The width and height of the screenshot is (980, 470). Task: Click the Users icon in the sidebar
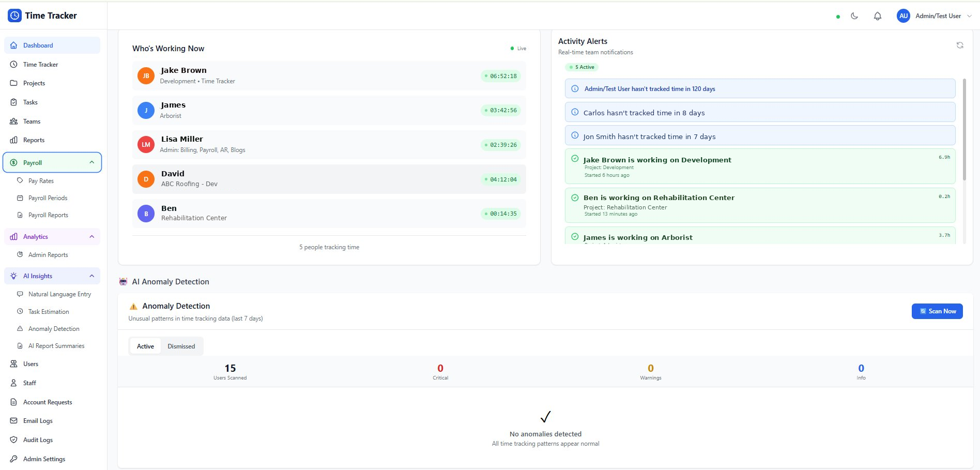pos(13,364)
